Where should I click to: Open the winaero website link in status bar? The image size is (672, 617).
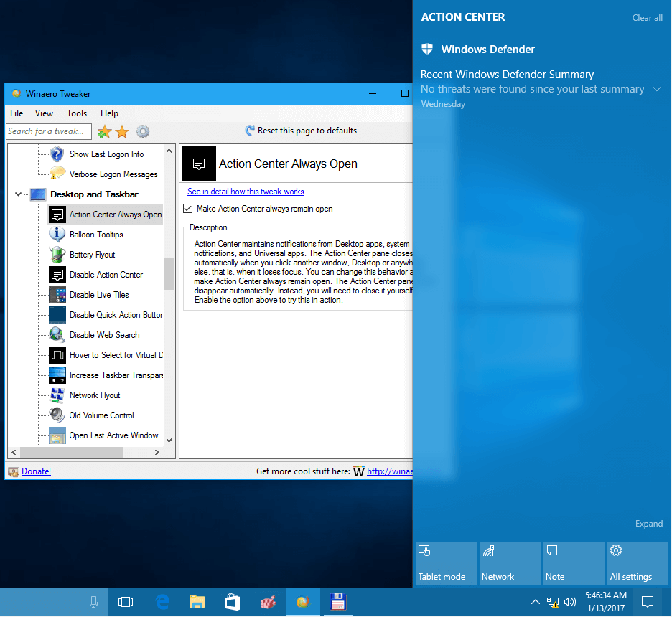[x=390, y=471]
